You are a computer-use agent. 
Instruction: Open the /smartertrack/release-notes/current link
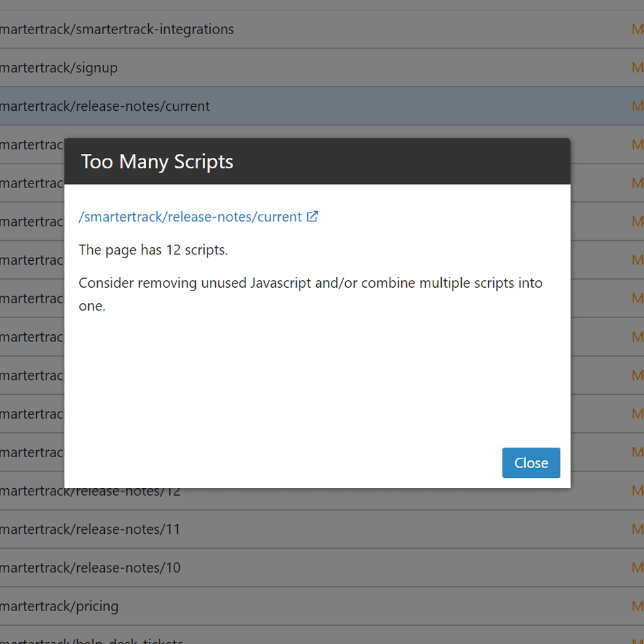click(x=190, y=217)
